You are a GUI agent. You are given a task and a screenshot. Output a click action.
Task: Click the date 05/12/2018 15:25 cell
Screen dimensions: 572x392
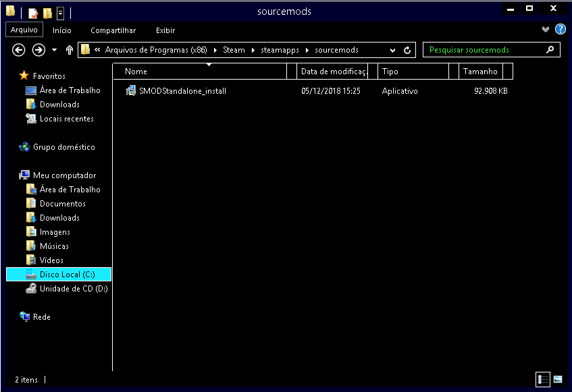click(330, 90)
